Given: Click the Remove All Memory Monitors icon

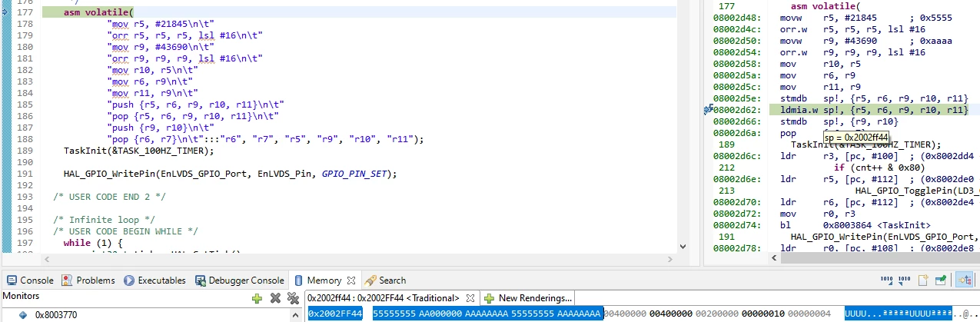Looking at the screenshot, I should point(292,298).
